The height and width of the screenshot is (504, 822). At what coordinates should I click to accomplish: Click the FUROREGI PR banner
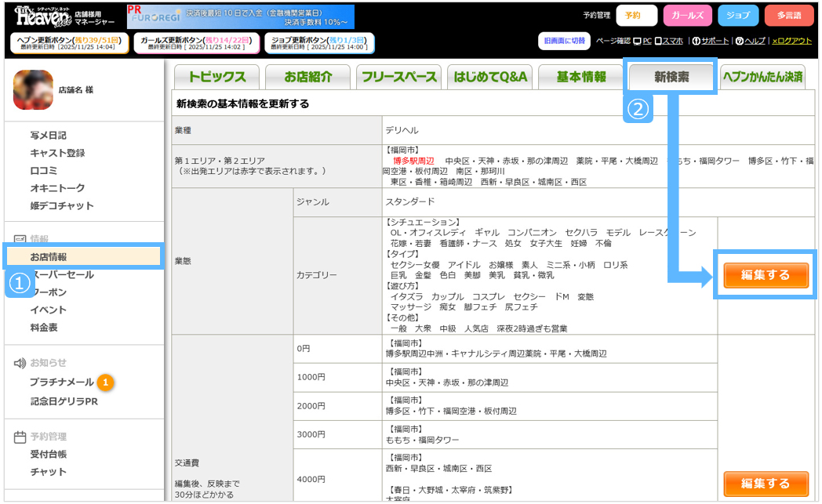pyautogui.click(x=240, y=16)
